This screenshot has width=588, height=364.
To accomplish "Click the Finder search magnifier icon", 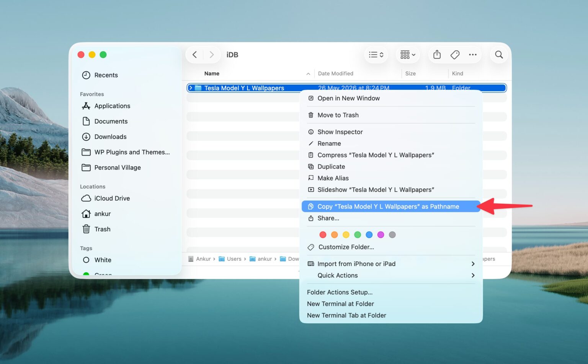I will 499,55.
